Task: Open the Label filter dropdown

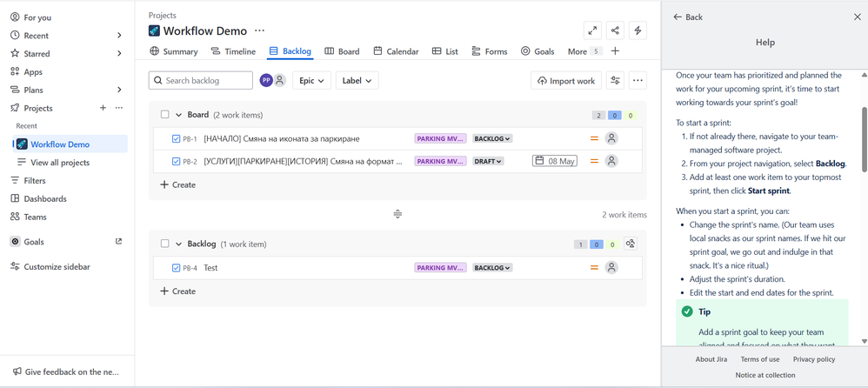Action: point(357,80)
